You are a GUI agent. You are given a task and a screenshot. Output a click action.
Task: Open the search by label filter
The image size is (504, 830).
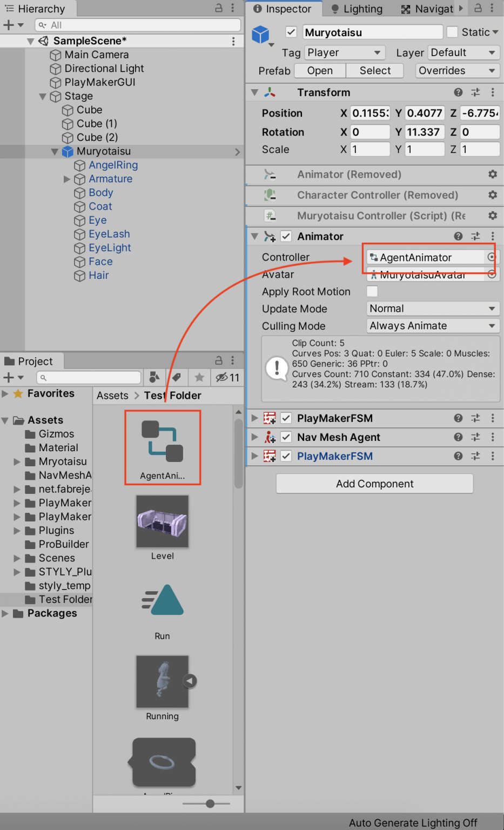point(177,377)
